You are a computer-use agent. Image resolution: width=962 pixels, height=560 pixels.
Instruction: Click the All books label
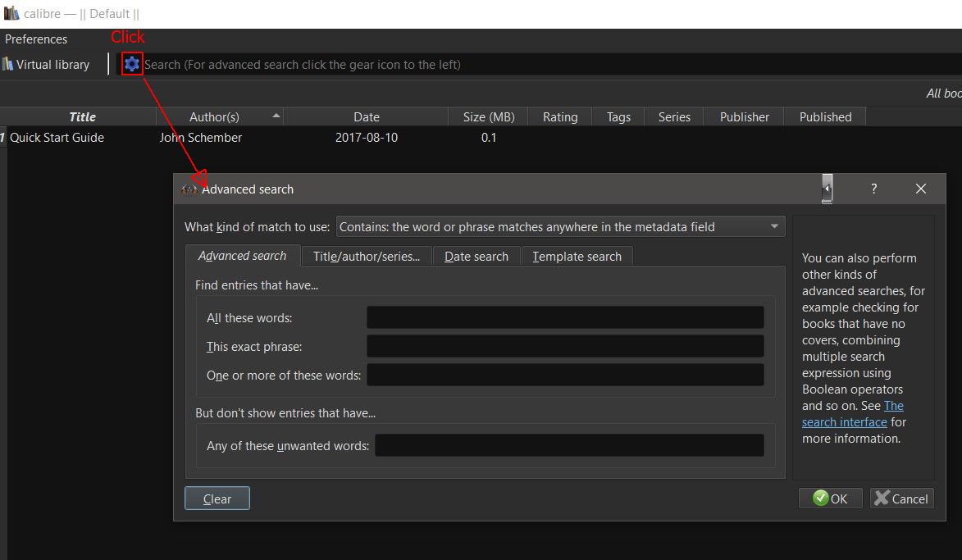[944, 93]
